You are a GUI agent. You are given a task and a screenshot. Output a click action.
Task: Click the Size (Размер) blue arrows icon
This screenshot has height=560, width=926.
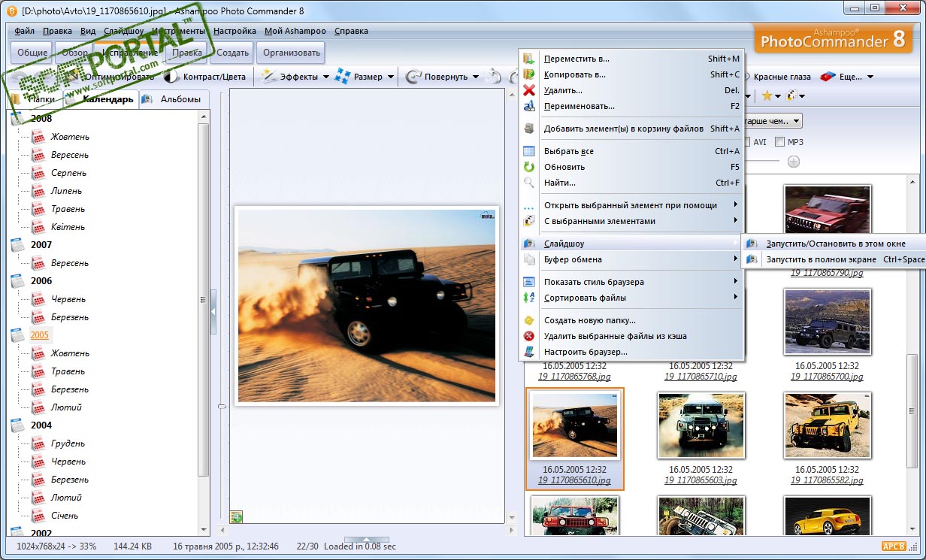(x=343, y=76)
